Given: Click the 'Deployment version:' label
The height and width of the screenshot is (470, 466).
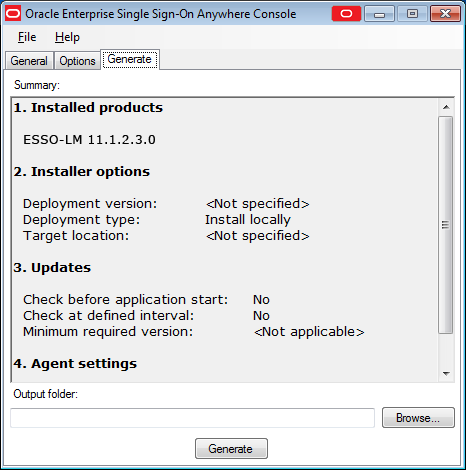Looking at the screenshot, I should [90, 204].
